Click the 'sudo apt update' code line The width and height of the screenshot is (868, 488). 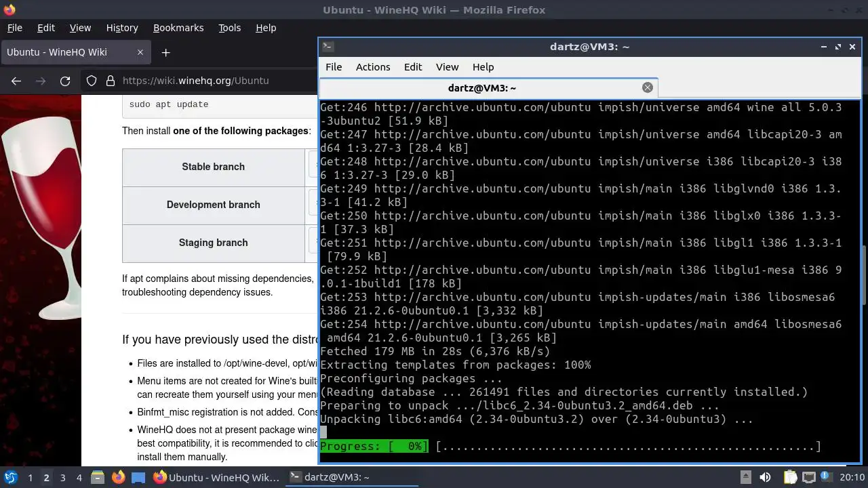(x=169, y=104)
